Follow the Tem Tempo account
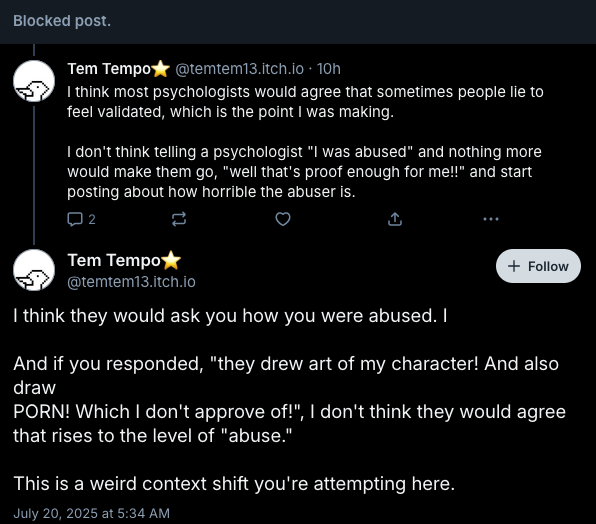 (538, 266)
